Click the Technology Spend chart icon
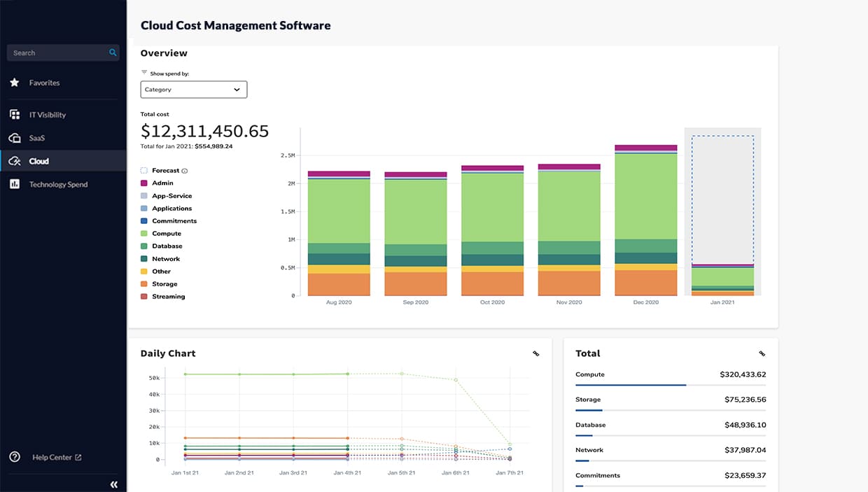The height and width of the screenshot is (492, 868). point(14,184)
